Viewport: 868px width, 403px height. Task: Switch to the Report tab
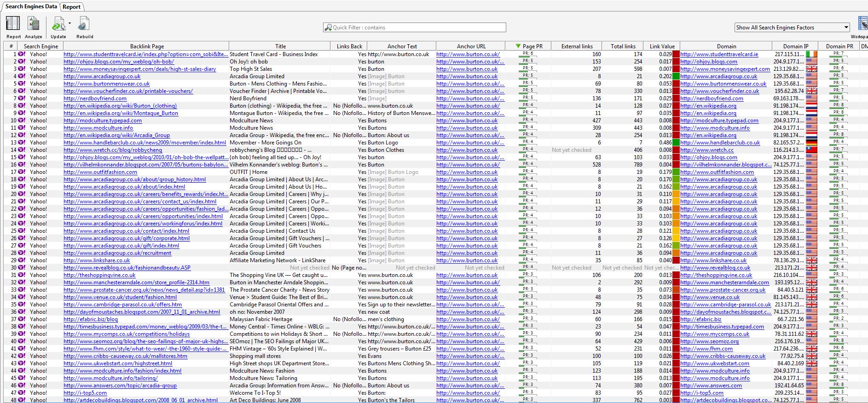71,6
